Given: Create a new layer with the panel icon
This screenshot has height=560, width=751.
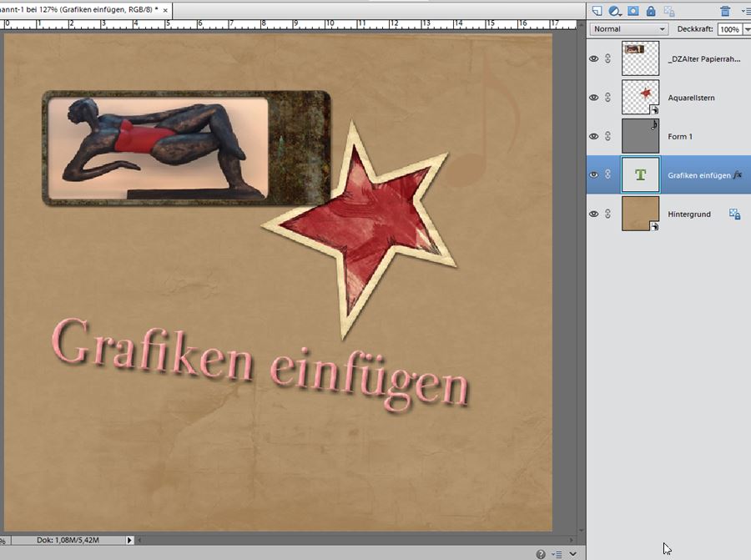Looking at the screenshot, I should pos(597,11).
